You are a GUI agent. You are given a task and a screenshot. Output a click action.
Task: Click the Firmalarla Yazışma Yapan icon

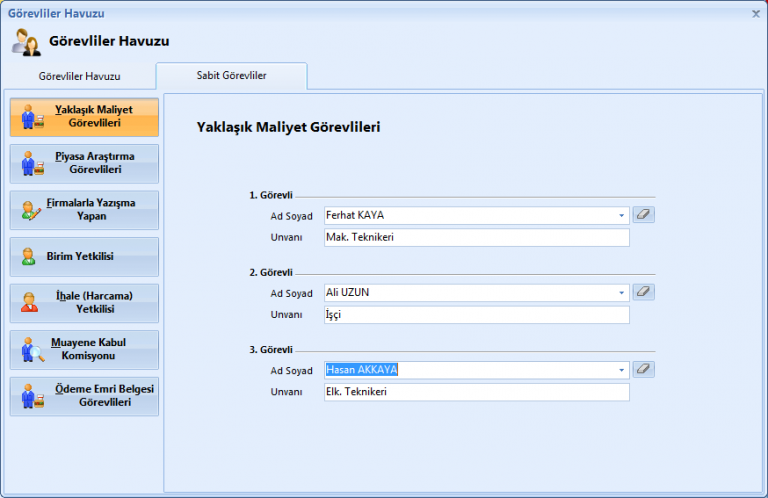pos(32,210)
